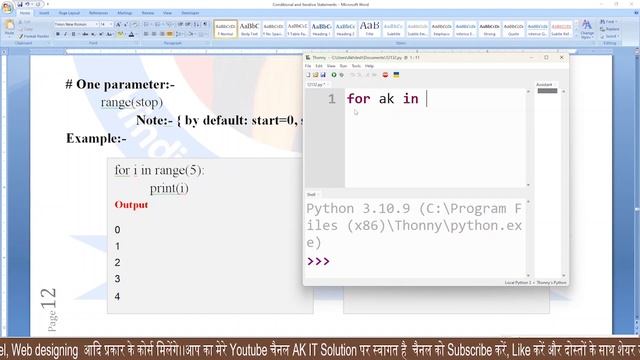Switch to Word Mailings tab
Image resolution: width=640 pixels, height=360 pixels.
[124, 13]
